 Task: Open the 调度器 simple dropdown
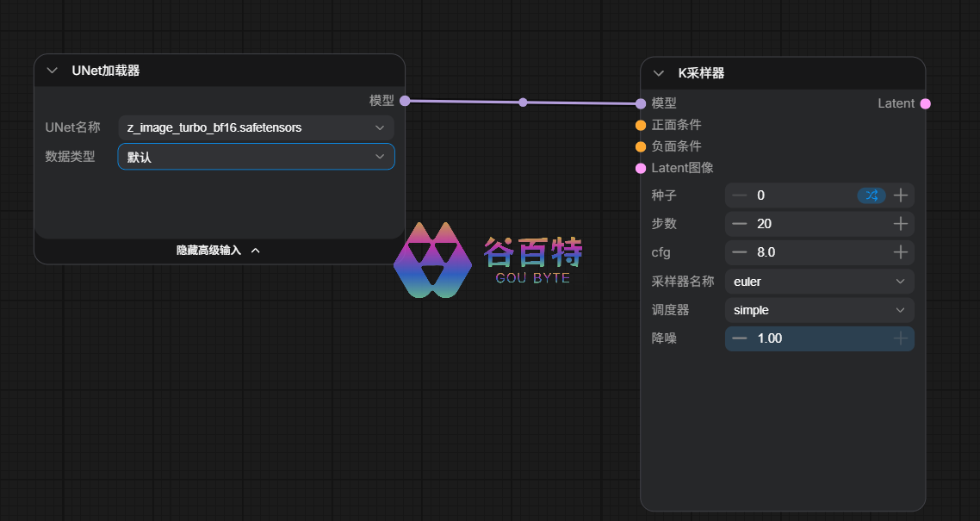coord(819,310)
